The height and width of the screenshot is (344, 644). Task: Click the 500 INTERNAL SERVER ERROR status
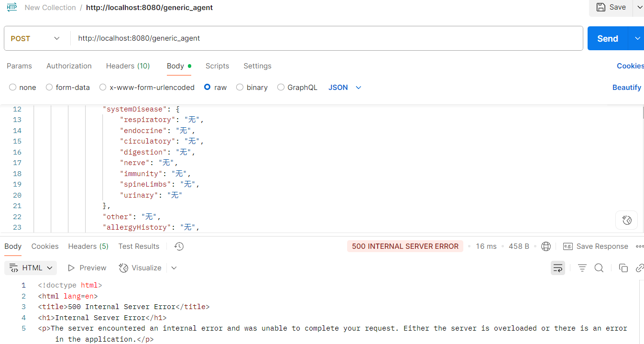405,246
